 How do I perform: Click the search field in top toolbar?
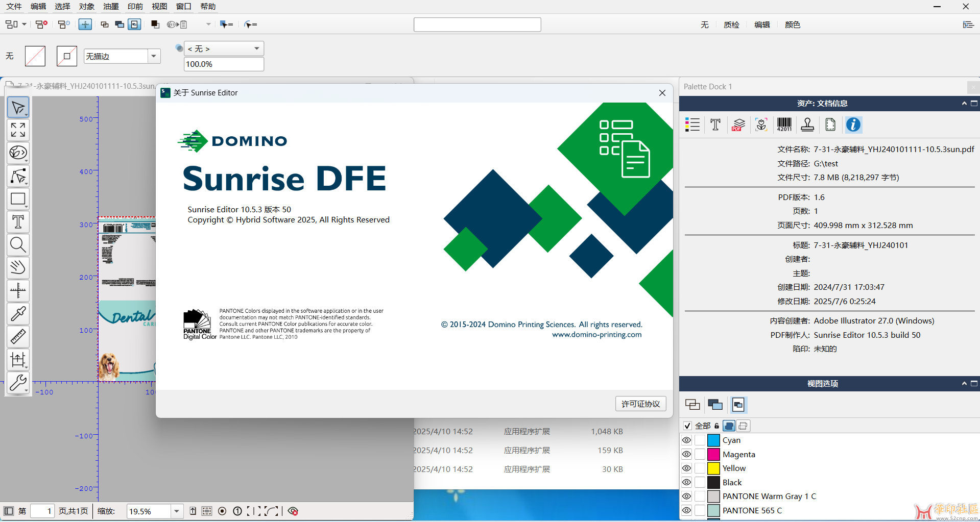point(477,24)
